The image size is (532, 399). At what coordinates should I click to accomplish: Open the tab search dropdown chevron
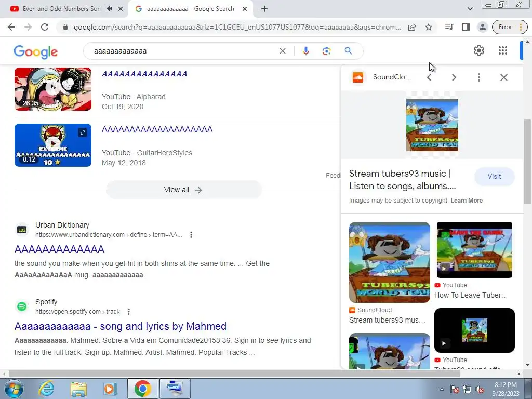click(x=470, y=9)
